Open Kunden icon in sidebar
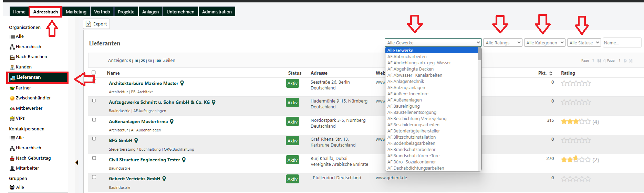The width and height of the screenshot is (644, 193). point(12,67)
